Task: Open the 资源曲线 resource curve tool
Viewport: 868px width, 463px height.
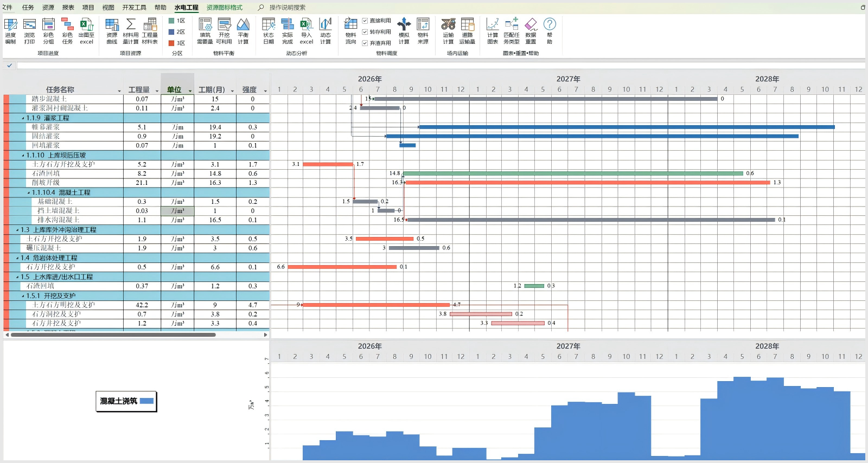Action: [x=112, y=30]
